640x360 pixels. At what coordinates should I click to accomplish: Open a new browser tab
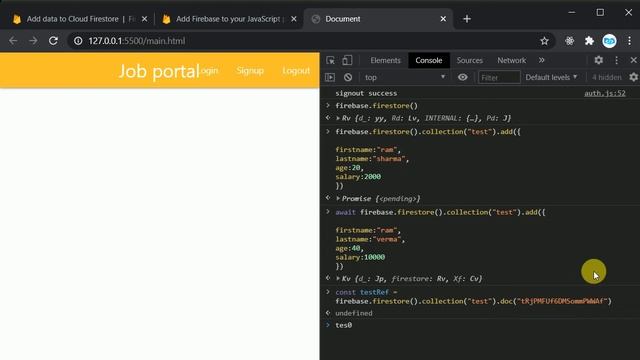(467, 19)
